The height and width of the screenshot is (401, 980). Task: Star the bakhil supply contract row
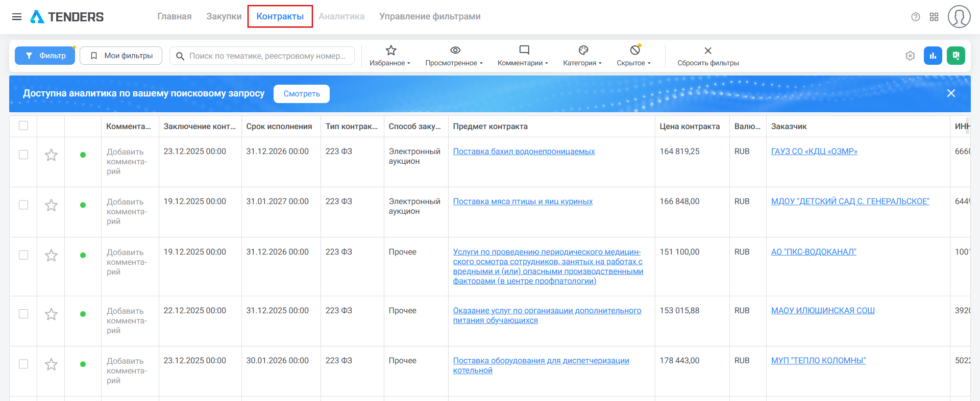[x=51, y=155]
